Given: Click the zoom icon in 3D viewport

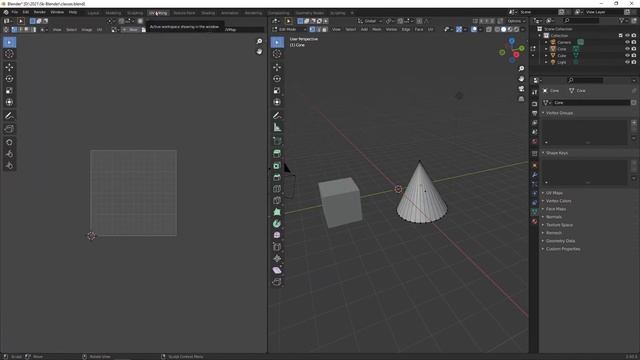Looking at the screenshot, I should click(521, 69).
